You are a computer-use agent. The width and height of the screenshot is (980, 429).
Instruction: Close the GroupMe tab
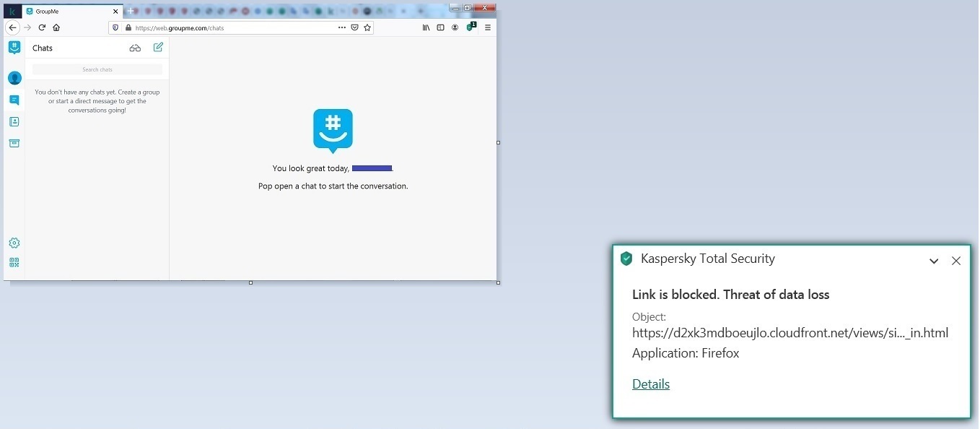pos(115,12)
